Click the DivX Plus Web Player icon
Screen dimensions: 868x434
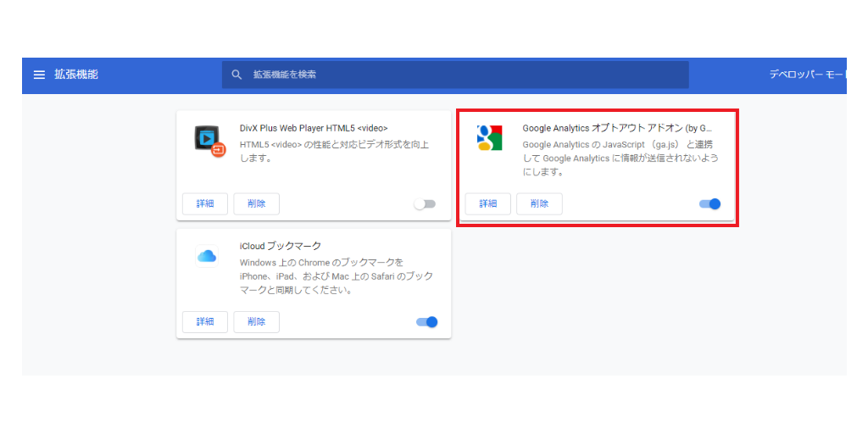pos(210,141)
